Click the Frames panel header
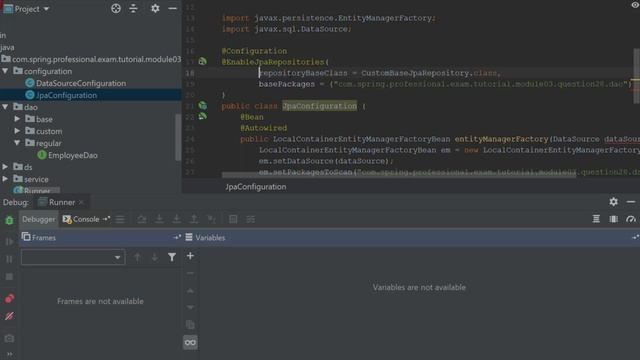This screenshot has width=640, height=360. (x=101, y=238)
